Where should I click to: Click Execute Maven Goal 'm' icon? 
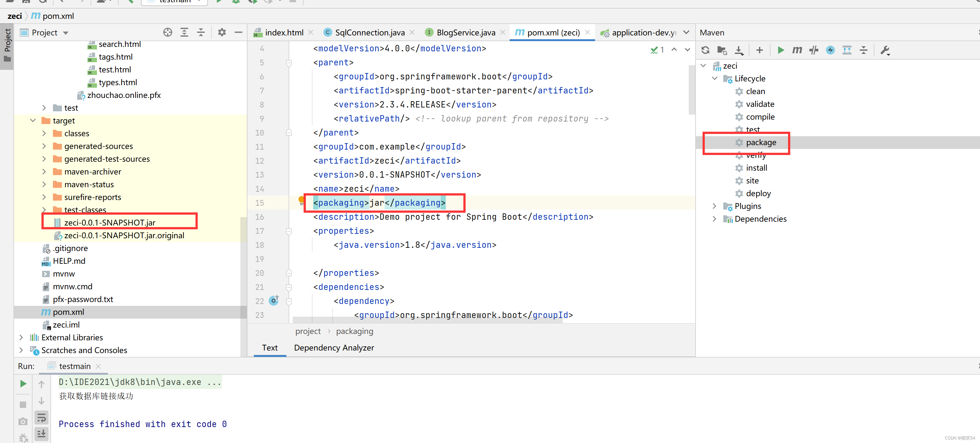click(797, 50)
